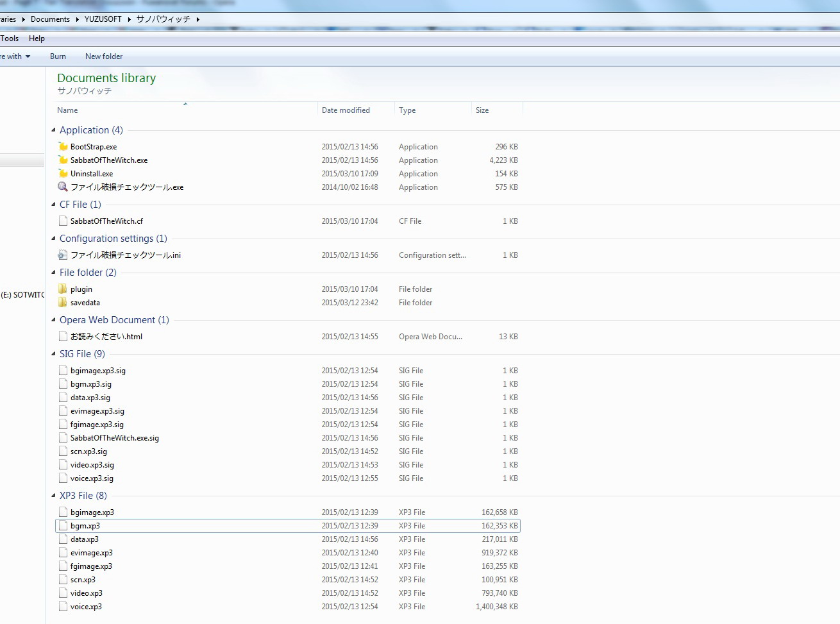Select the bgimage.xp3.sig file icon

pos(63,370)
